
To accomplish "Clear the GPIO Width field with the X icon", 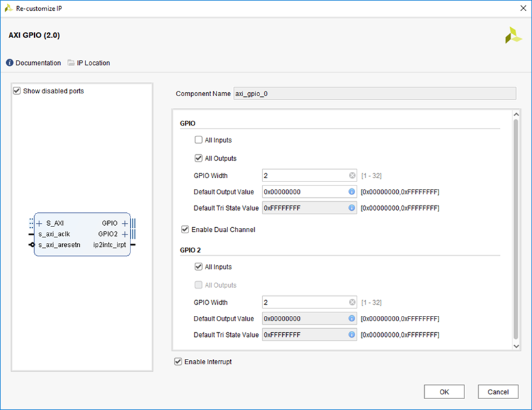I will coord(352,175).
